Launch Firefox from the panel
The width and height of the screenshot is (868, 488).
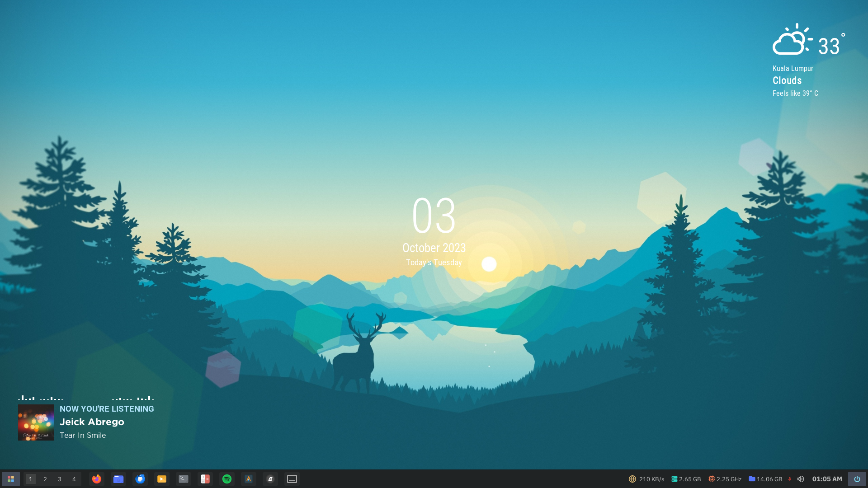[x=97, y=479]
